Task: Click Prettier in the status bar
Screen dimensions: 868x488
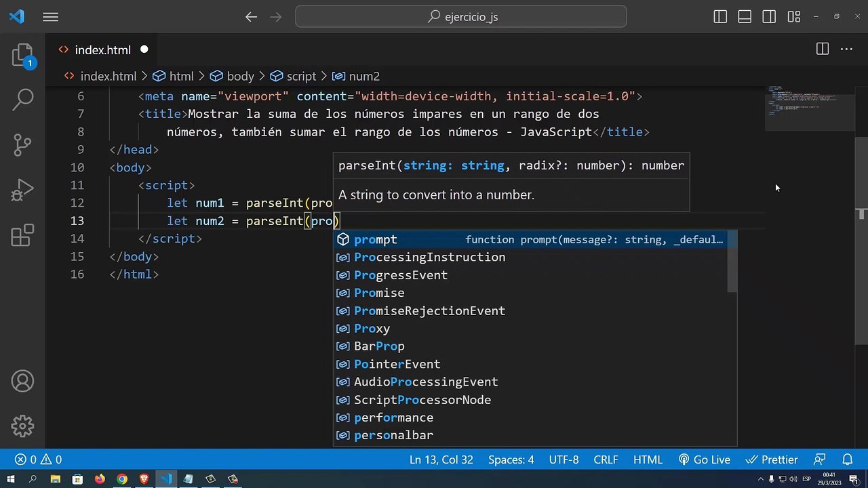Action: coord(772,460)
